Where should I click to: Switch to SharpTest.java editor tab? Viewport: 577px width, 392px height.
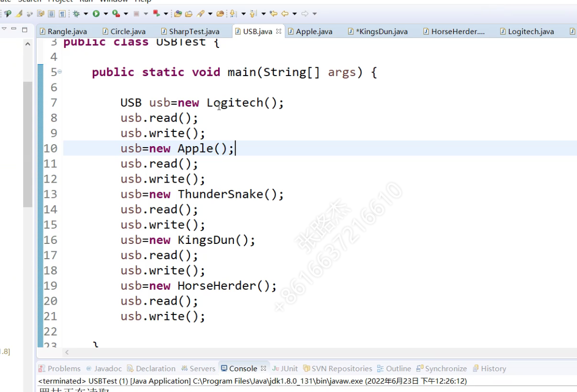pyautogui.click(x=191, y=31)
